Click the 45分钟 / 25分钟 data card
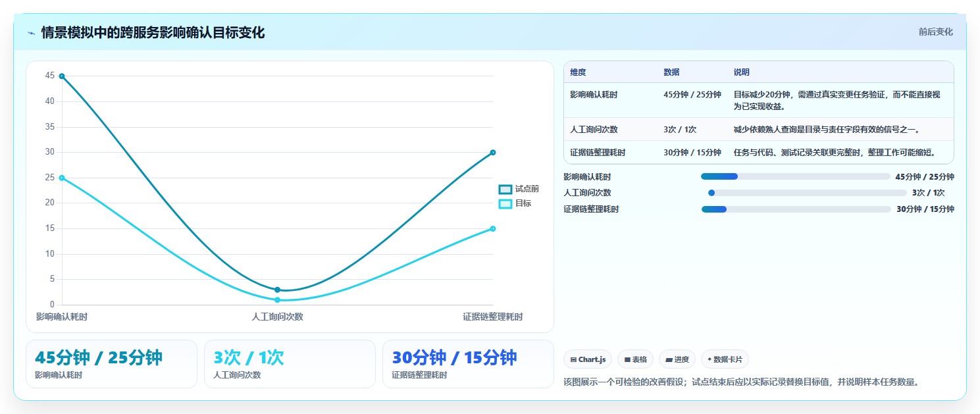 [x=111, y=364]
